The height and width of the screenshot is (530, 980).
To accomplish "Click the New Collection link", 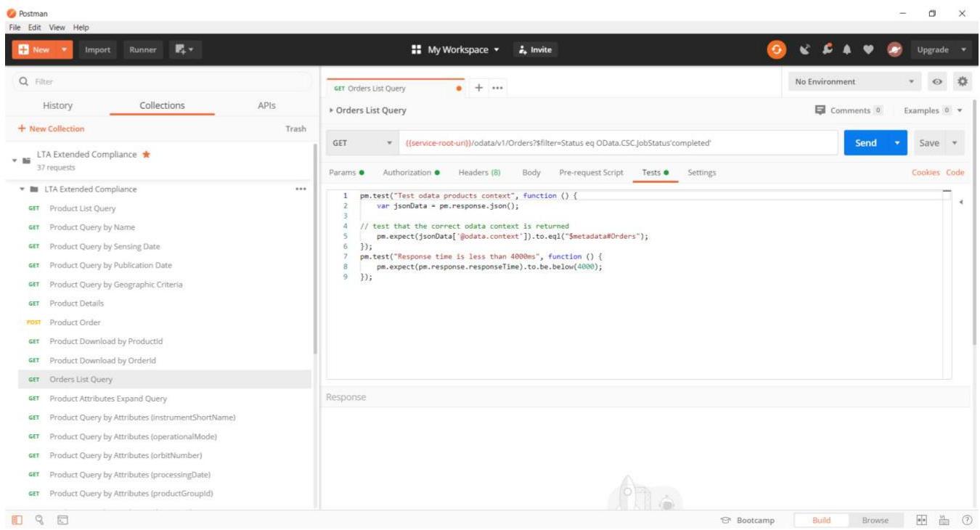I will [x=52, y=129].
